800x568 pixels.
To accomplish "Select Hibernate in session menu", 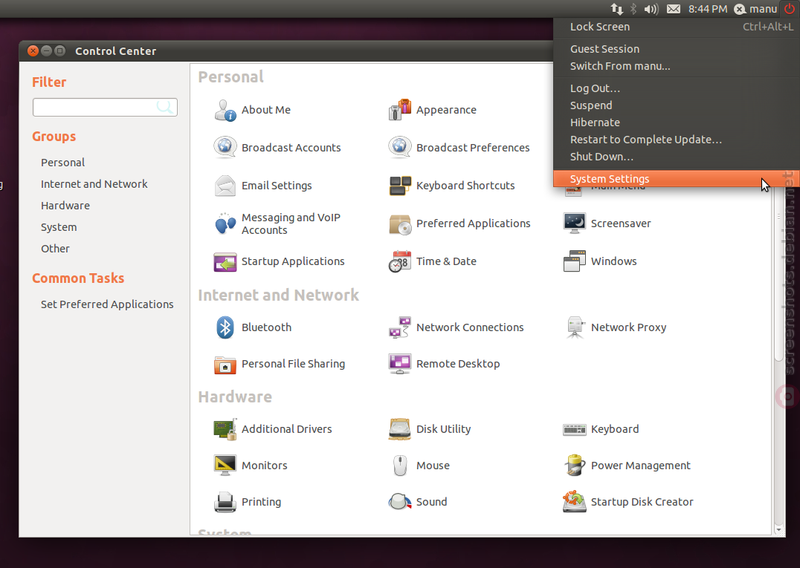I will [x=676, y=123].
